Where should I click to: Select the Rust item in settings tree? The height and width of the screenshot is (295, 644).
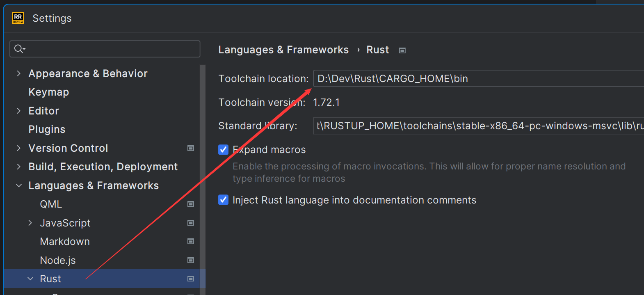pyautogui.click(x=50, y=279)
